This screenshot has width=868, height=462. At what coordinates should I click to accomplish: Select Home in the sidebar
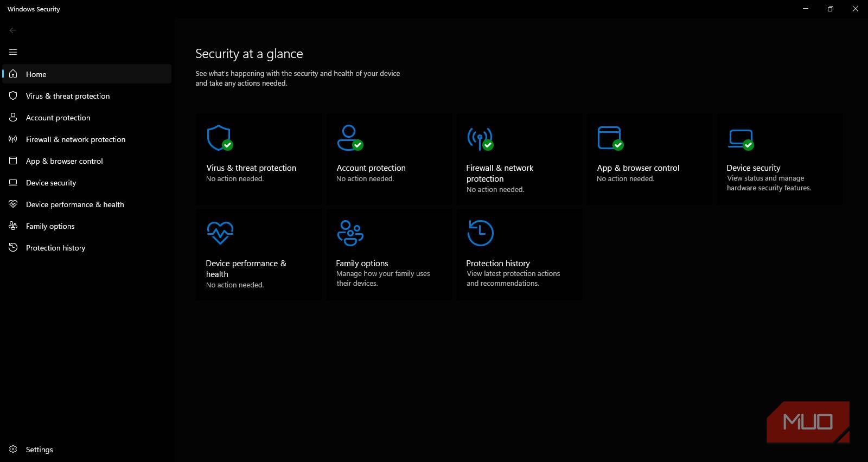pos(87,74)
